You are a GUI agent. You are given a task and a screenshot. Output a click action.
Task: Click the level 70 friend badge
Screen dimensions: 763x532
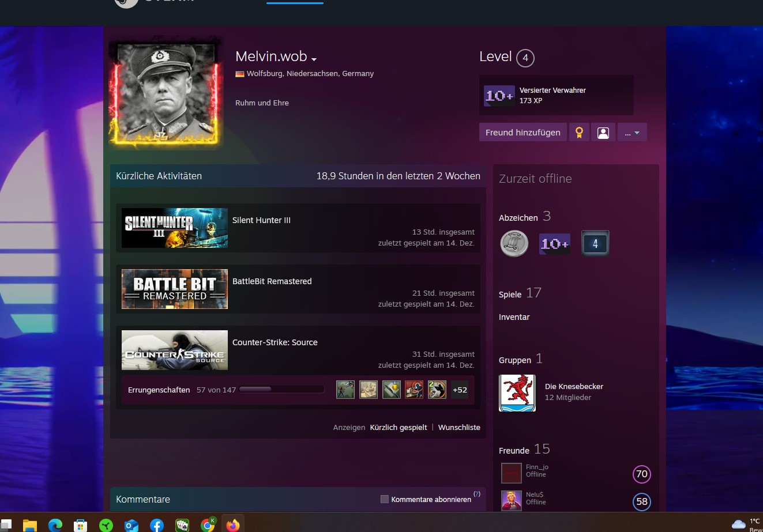(x=641, y=474)
